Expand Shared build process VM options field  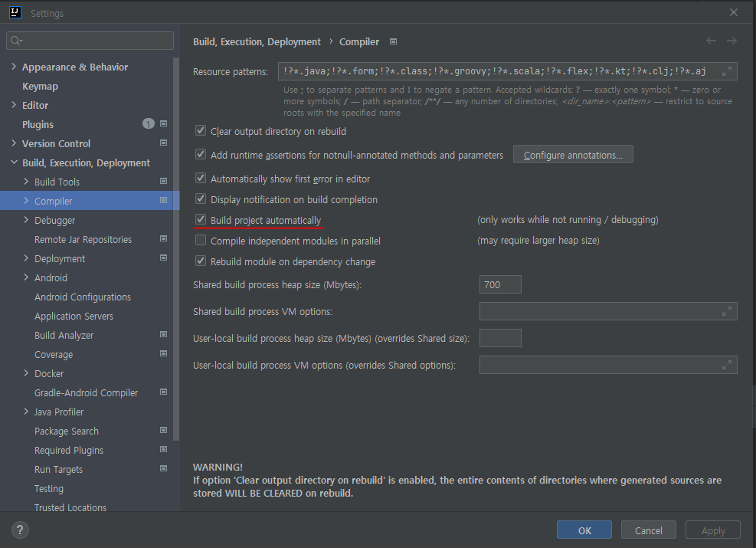pyautogui.click(x=727, y=312)
